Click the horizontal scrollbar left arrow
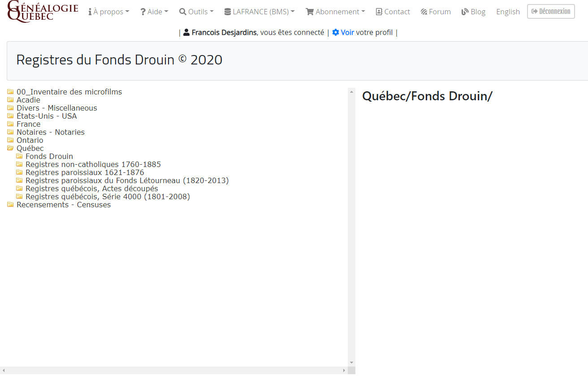 pyautogui.click(x=4, y=371)
